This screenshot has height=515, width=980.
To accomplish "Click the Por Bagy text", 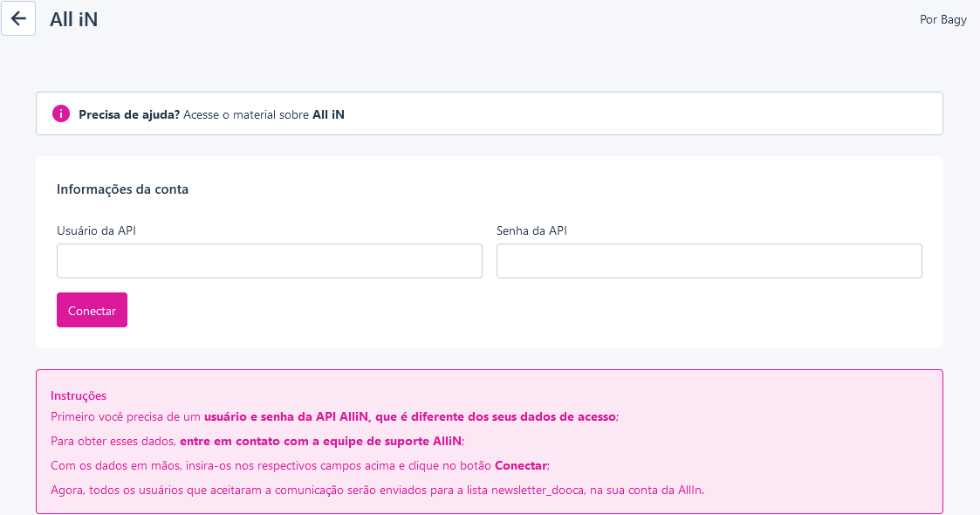I will point(943,19).
